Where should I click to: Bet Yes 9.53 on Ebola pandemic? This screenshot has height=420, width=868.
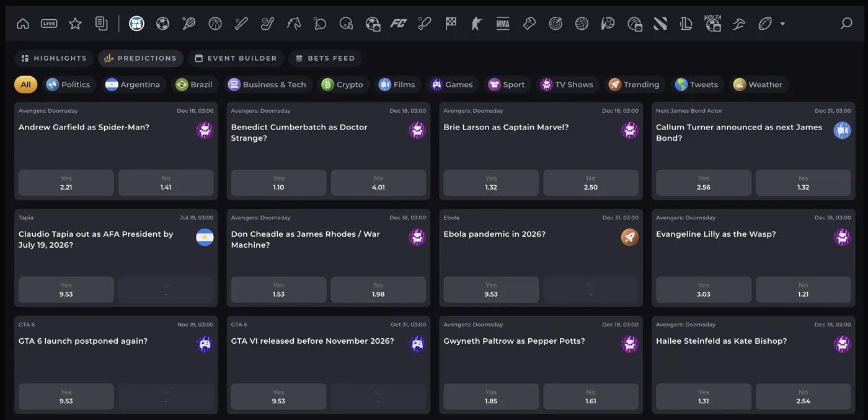coord(491,290)
